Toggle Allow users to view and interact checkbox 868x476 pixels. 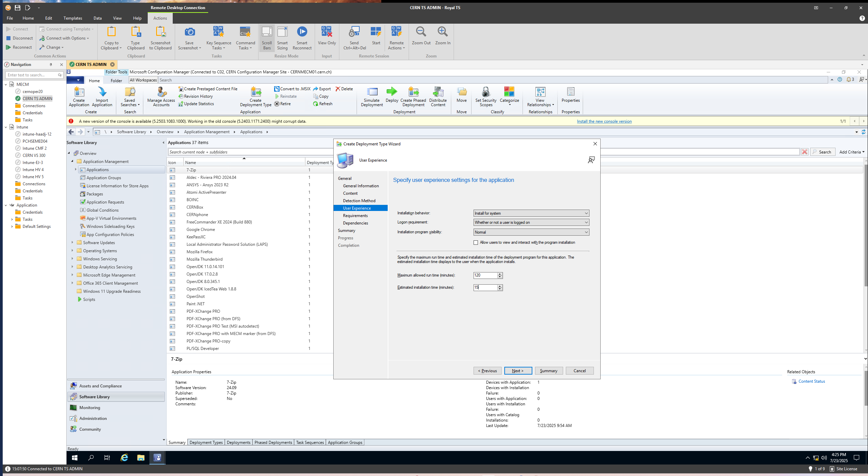pos(476,243)
